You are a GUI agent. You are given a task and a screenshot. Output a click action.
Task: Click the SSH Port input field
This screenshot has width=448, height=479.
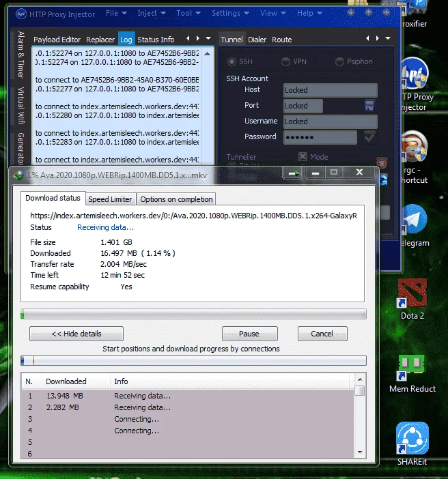(x=303, y=106)
